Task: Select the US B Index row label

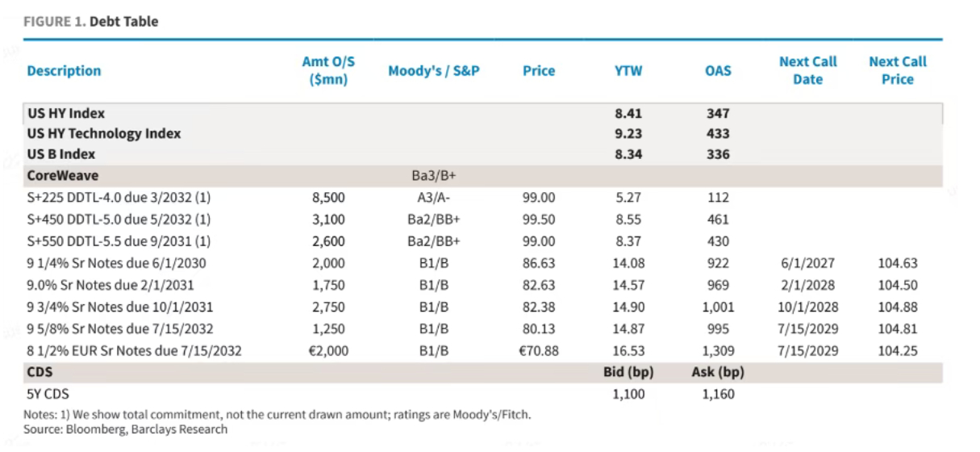Action: click(61, 154)
